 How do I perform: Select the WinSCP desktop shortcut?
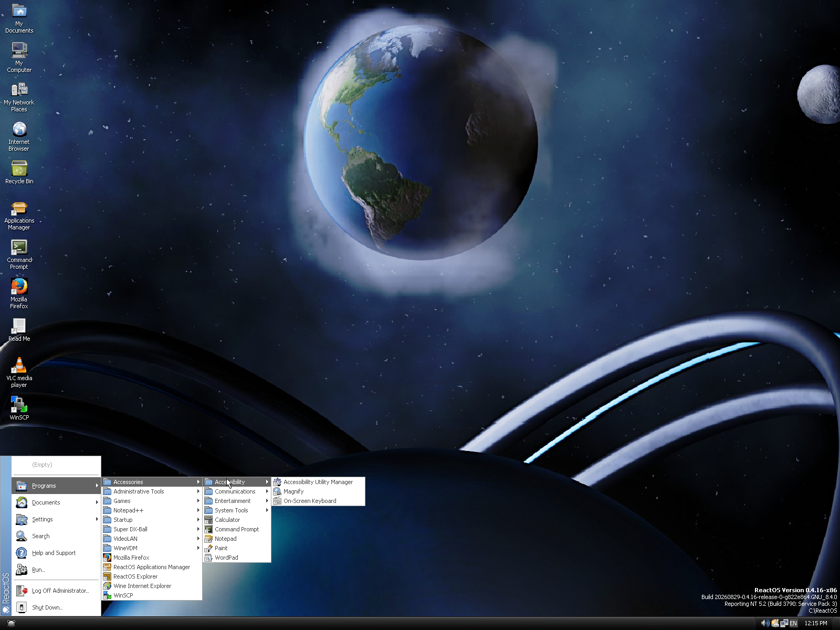coord(19,408)
